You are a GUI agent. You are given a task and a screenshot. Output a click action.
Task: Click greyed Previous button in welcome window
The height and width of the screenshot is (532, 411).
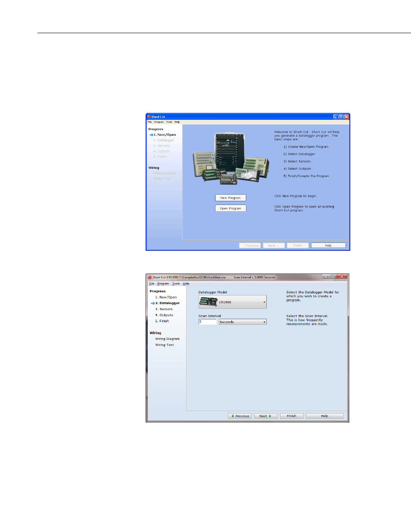(250, 246)
